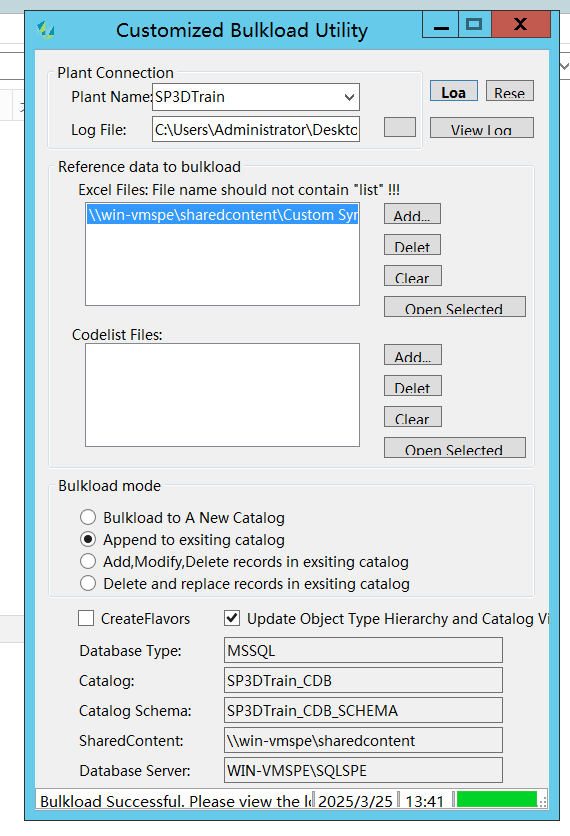Select Add, Modify, Delete records radio
The height and width of the screenshot is (836, 570).
point(88,561)
